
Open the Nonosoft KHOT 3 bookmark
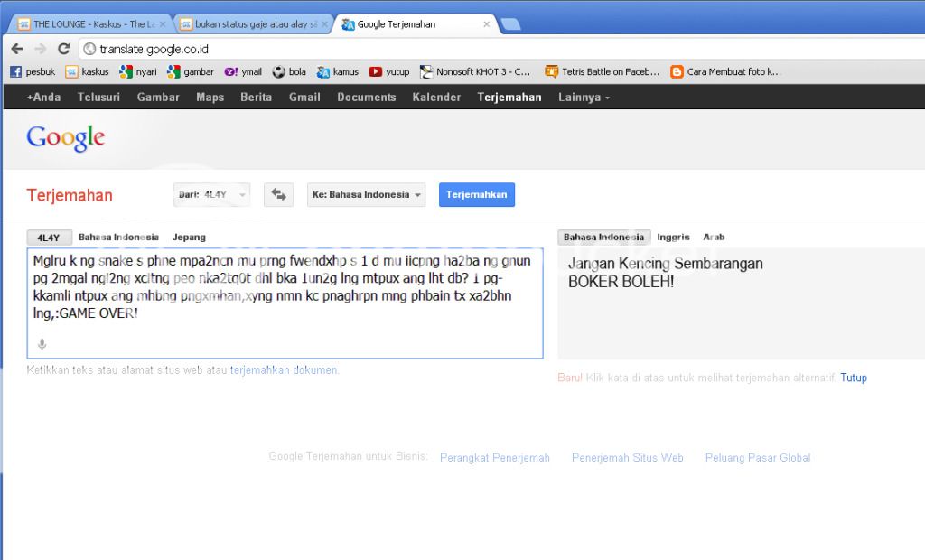point(475,72)
